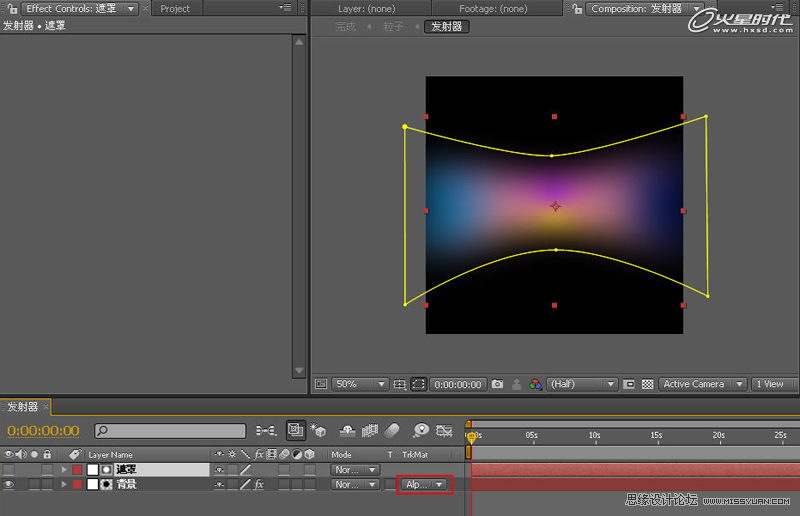Enable the Shy layers hide switch icon
Screen dimensions: 800x516
coord(347,431)
